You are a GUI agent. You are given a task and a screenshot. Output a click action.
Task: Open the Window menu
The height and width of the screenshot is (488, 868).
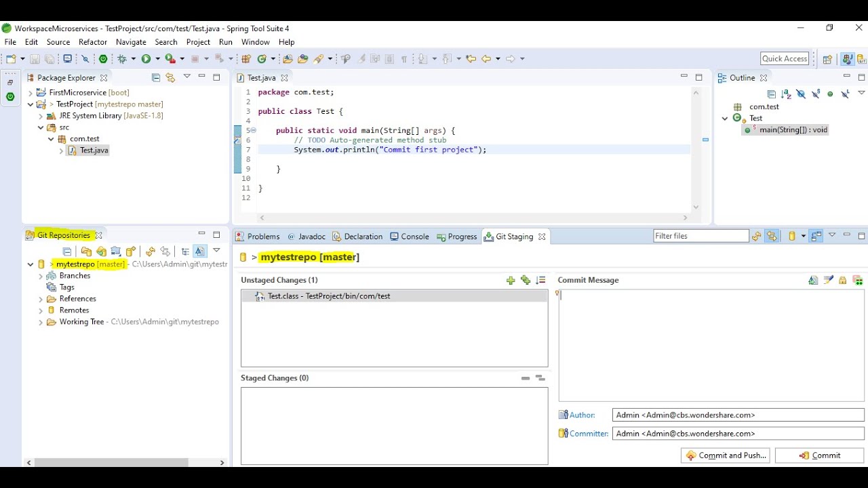(x=256, y=42)
